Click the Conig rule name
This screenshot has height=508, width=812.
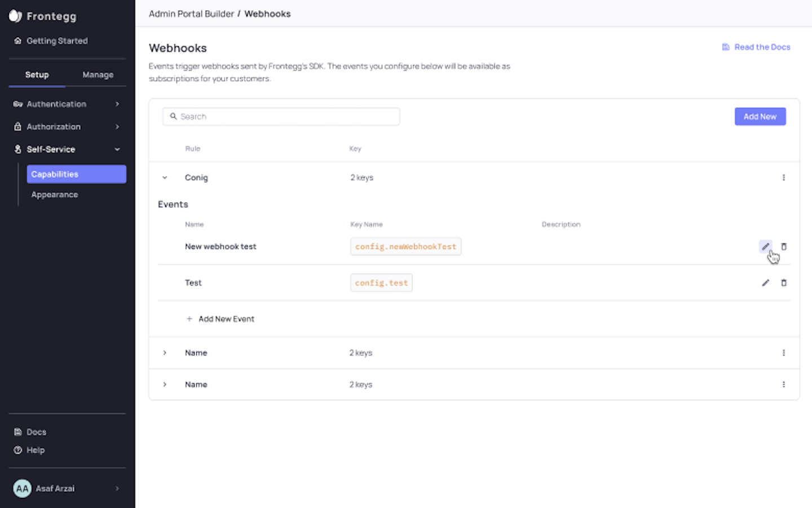(196, 177)
